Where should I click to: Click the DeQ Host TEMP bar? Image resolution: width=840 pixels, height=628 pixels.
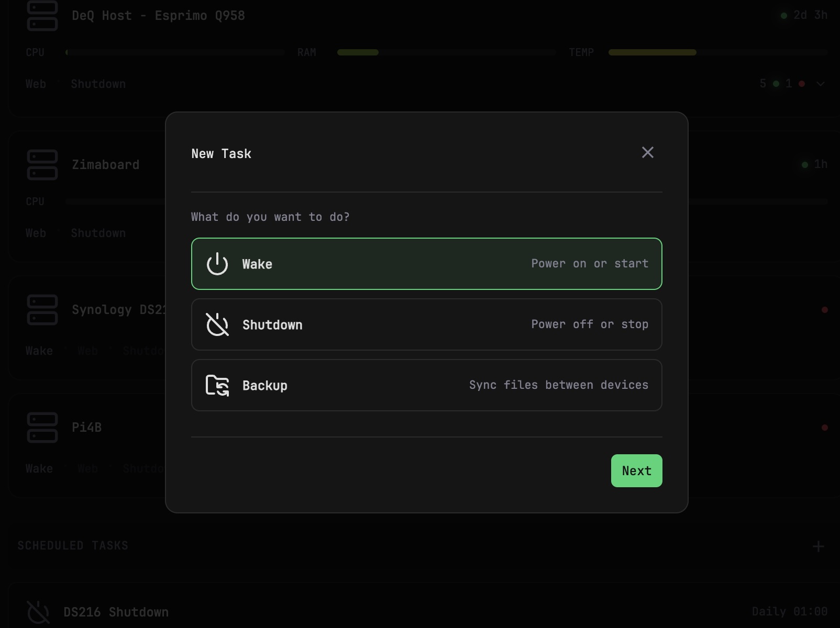point(717,52)
